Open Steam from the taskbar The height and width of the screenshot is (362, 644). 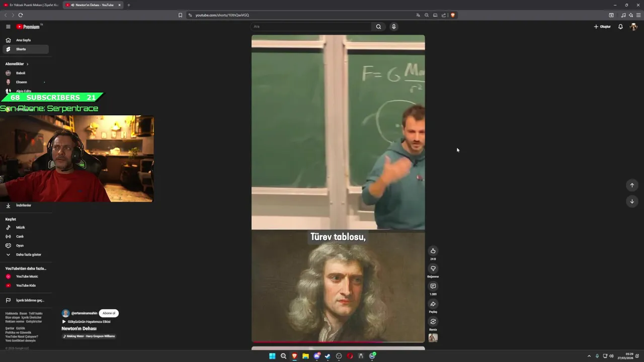click(x=328, y=356)
